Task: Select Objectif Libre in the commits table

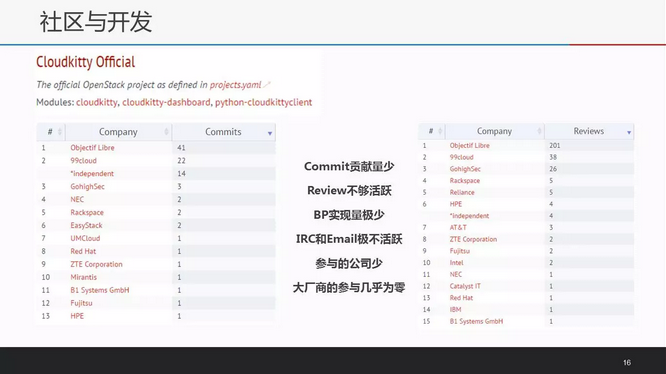Action: point(92,148)
